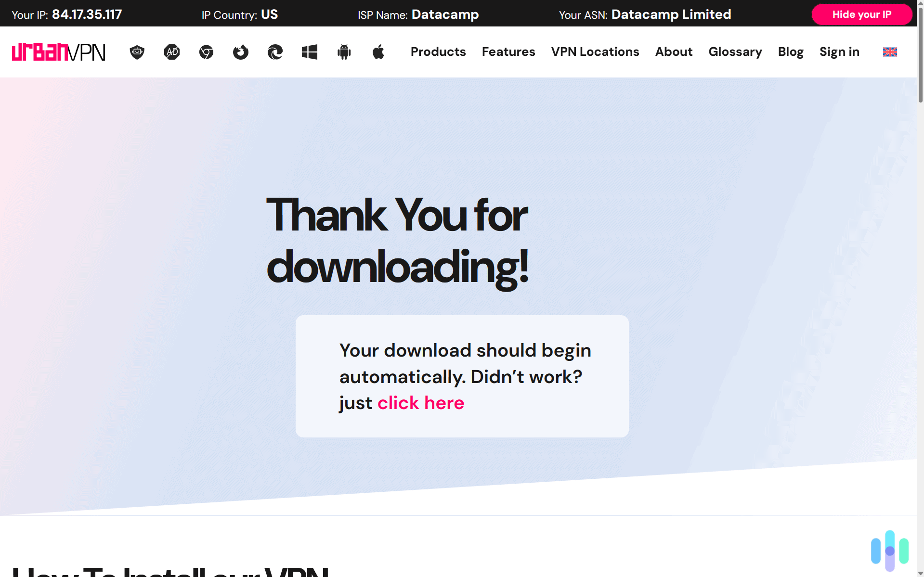Click the Sign in link

point(839,52)
